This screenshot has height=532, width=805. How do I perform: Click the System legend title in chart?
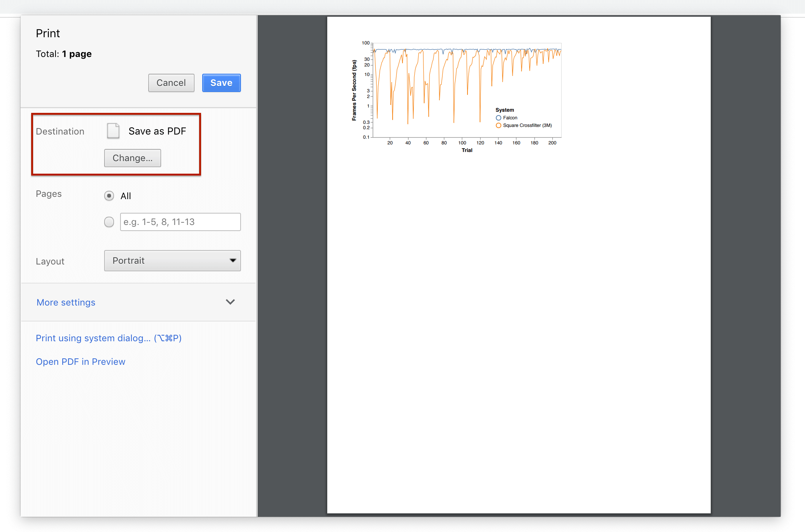(x=505, y=110)
